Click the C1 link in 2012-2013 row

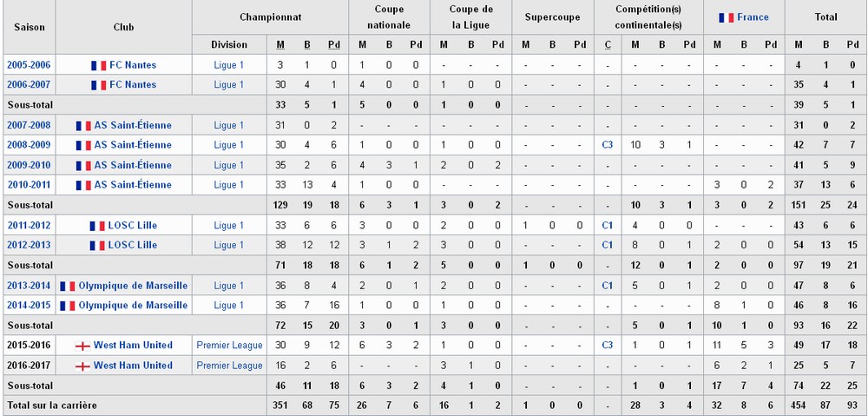(x=608, y=245)
